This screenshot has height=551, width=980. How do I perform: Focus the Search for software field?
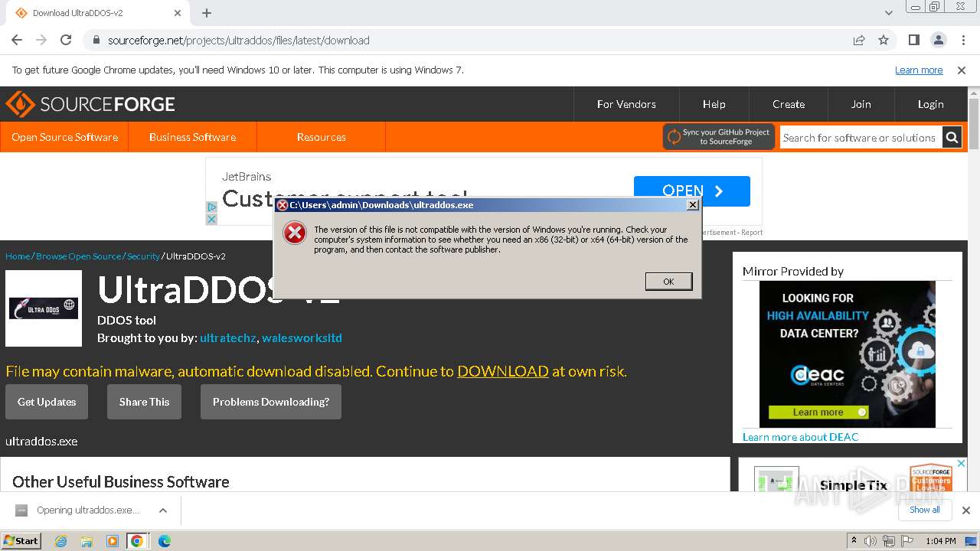point(861,138)
